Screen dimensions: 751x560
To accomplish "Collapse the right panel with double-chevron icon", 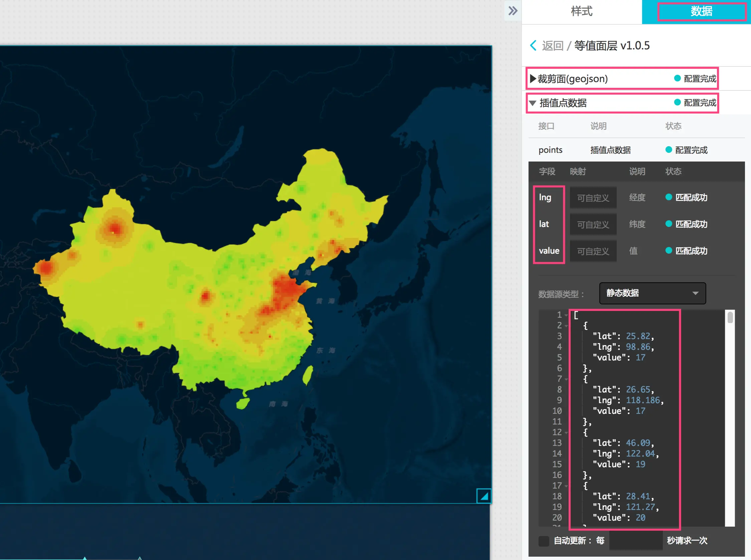I will pos(513,11).
